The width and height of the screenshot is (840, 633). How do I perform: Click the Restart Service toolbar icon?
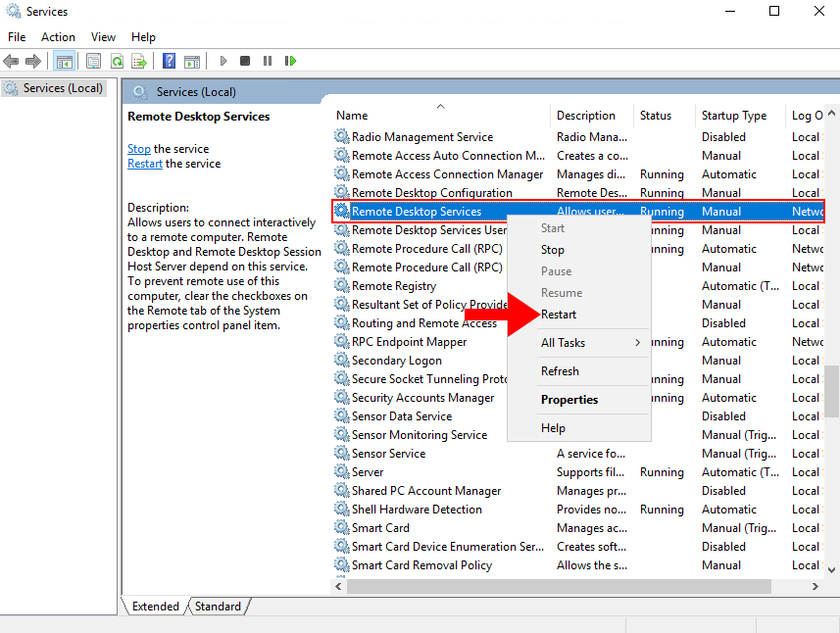[x=290, y=61]
